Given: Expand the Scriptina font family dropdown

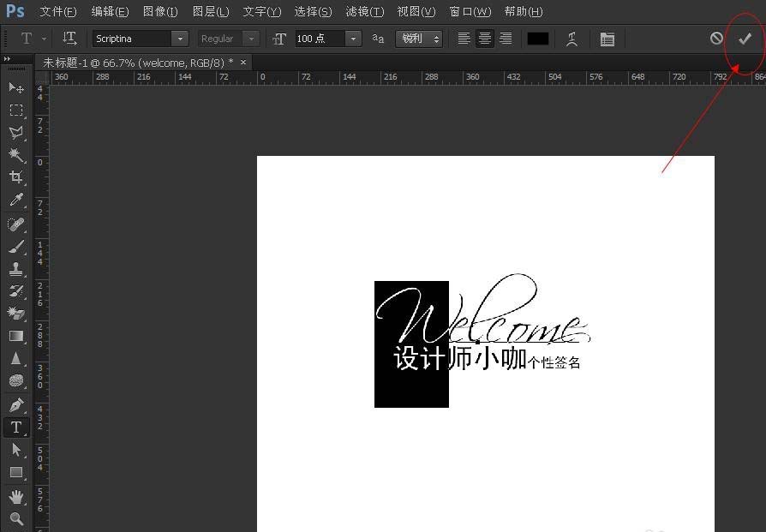Looking at the screenshot, I should point(180,39).
